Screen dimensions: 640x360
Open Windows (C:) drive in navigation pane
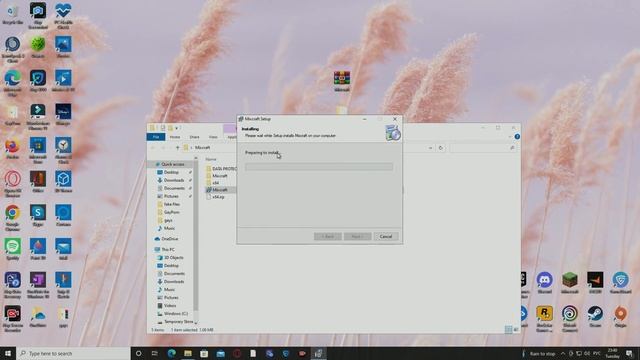(176, 313)
